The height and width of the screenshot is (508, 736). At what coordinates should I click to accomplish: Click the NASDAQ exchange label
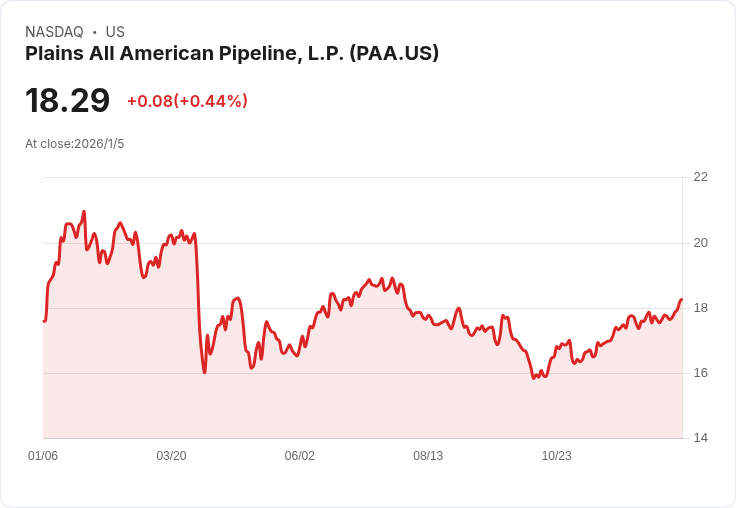[54, 32]
